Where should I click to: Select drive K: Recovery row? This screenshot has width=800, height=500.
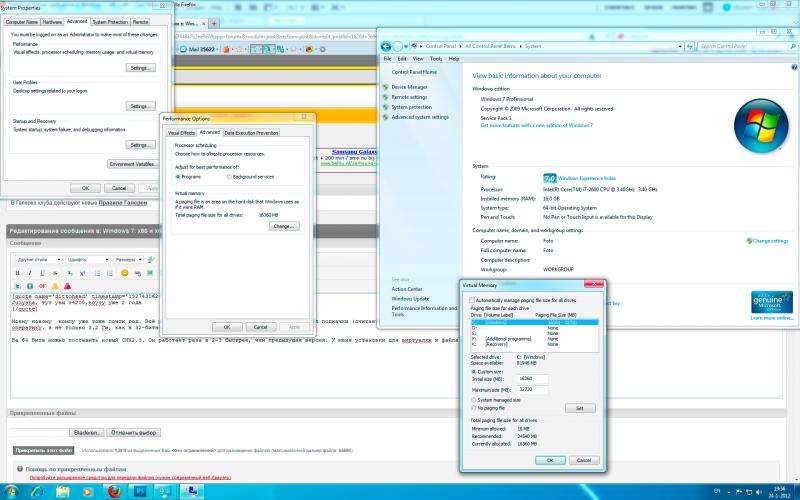tap(534, 344)
